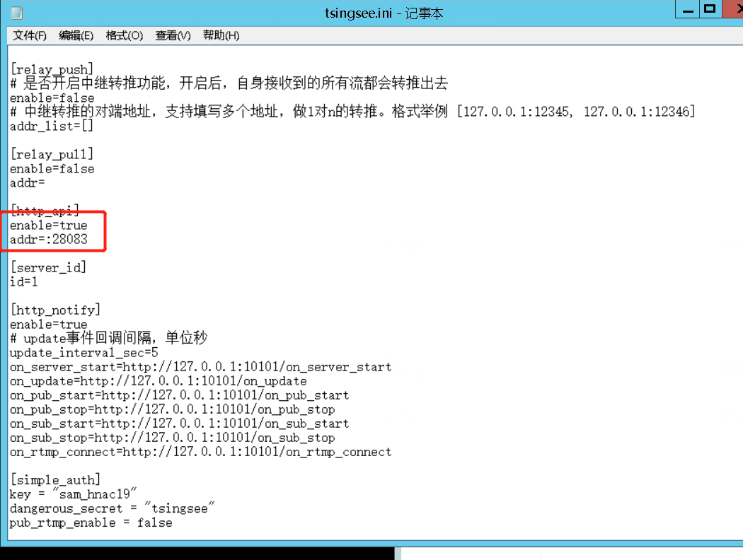Click the Notepad app icon in title bar
Image resolution: width=743 pixels, height=560 pixels.
tap(16, 13)
